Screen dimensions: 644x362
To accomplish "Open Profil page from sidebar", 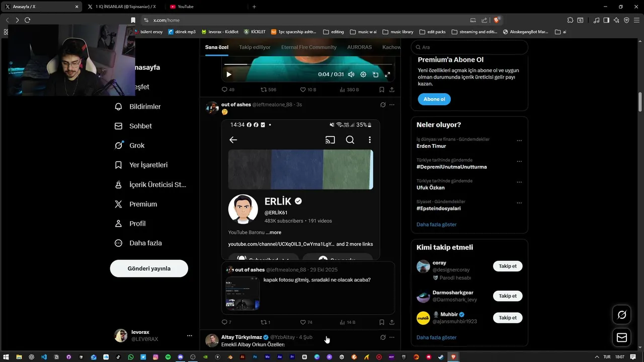I will coord(130,223).
